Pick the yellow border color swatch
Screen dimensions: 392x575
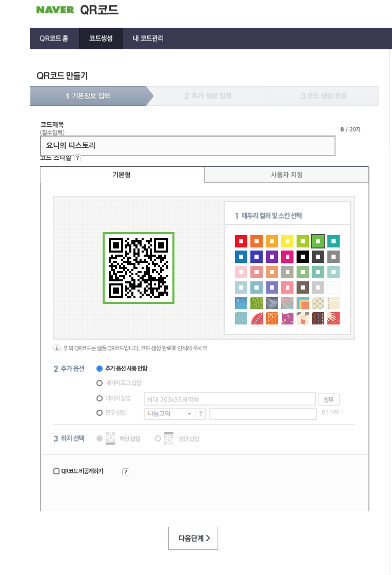coord(287,241)
